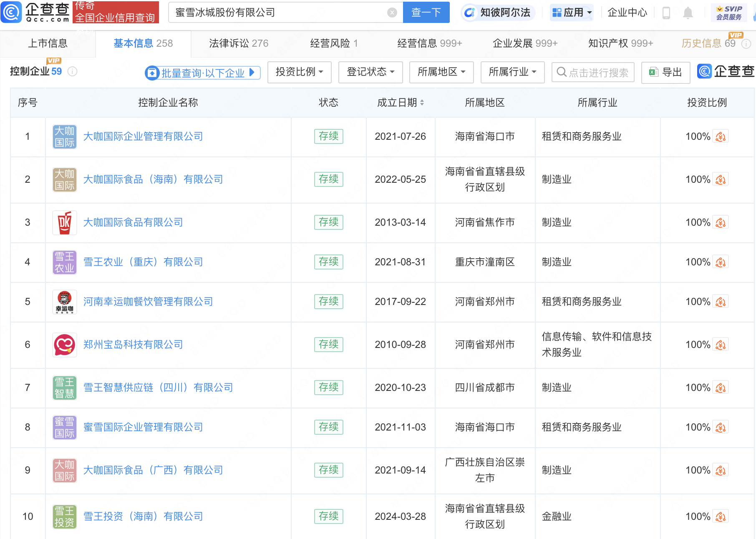Viewport: 756px width, 539px height.
Task: Click the 幸运咖 brand logo
Action: pyautogui.click(x=64, y=302)
